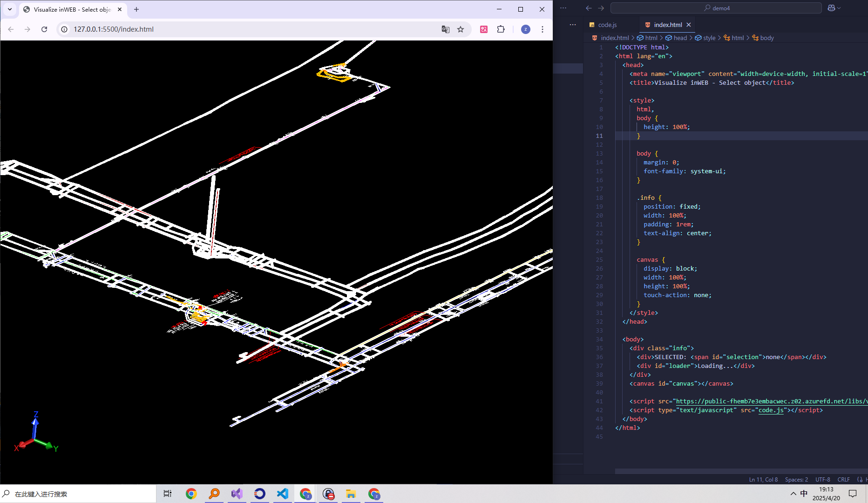Open the translate page icon
This screenshot has width=868, height=503.
446,29
